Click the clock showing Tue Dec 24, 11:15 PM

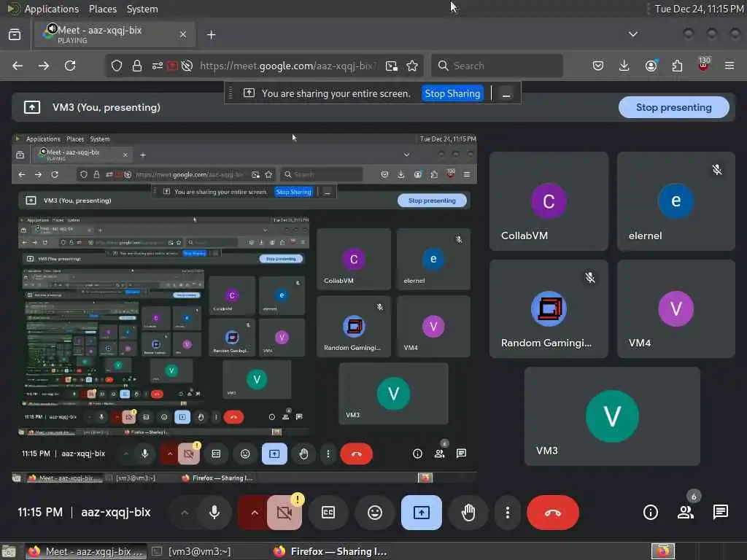click(699, 9)
